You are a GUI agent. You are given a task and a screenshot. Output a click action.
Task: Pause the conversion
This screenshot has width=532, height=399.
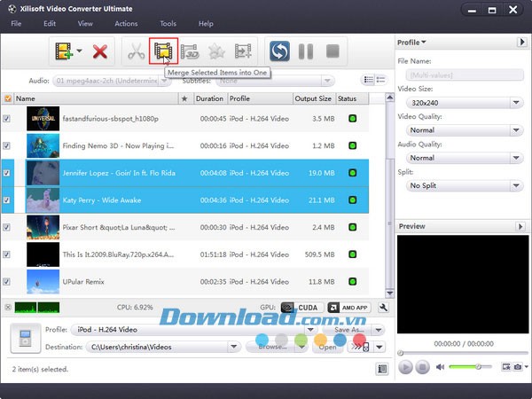(x=306, y=51)
